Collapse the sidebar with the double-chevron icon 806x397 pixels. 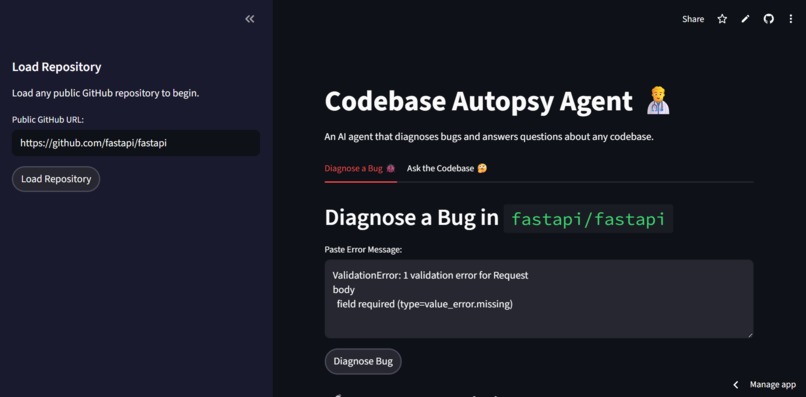click(250, 19)
